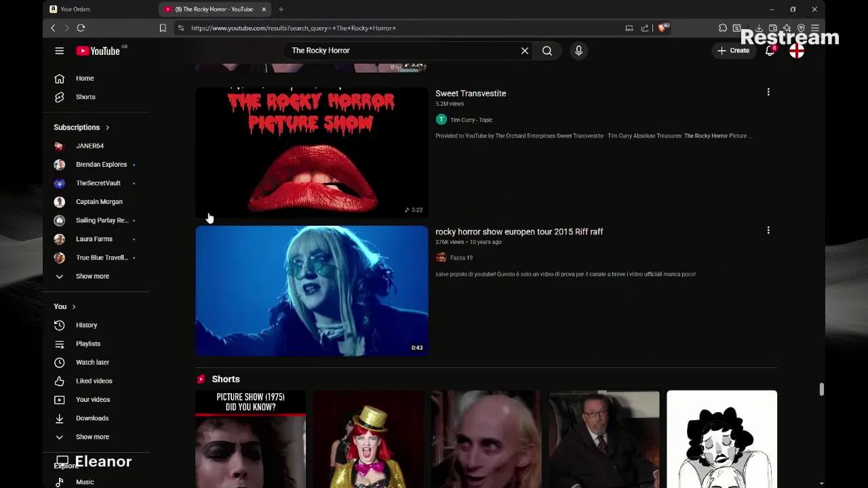Screen dimensions: 868x488
Task: Open the browser main menu
Action: (815, 28)
